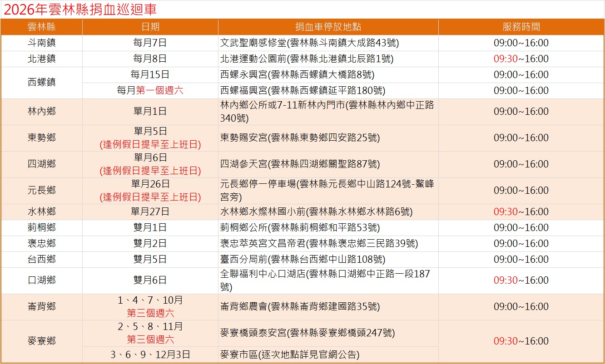This screenshot has width=605, height=364.
Task: Click the 每月第一個週六 date cell
Action: tap(150, 91)
